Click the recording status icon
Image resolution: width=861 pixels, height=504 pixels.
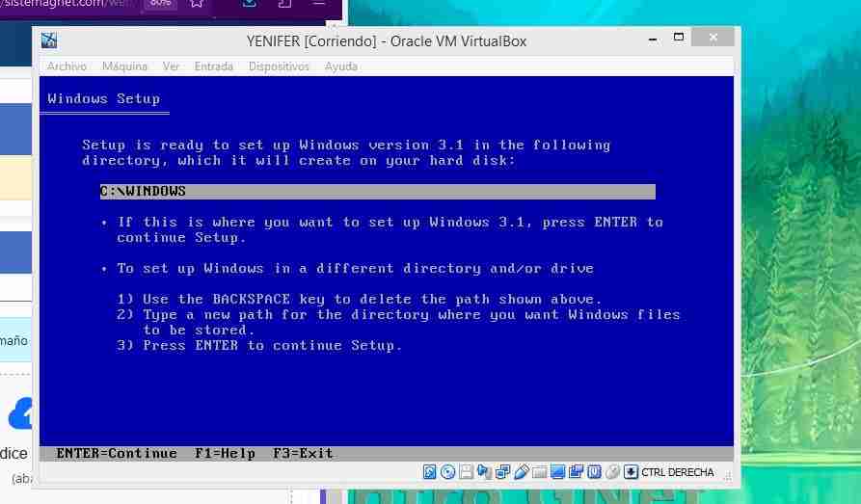coord(576,472)
